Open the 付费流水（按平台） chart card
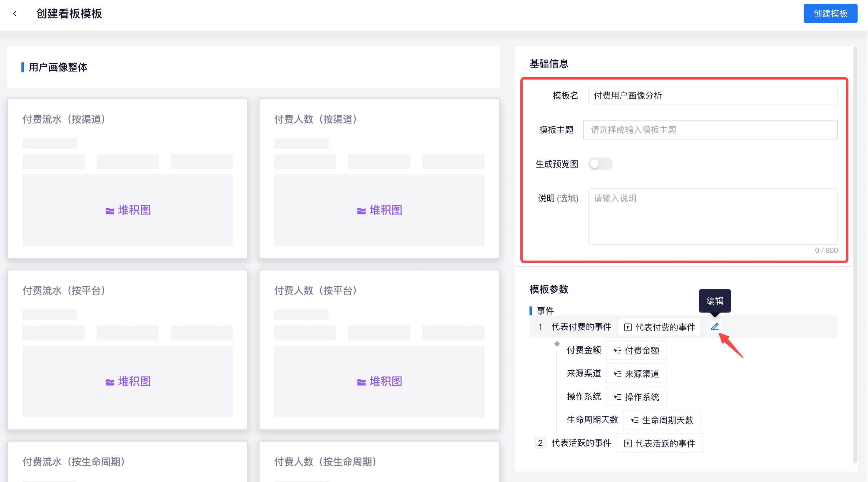This screenshot has width=868, height=482. (127, 350)
